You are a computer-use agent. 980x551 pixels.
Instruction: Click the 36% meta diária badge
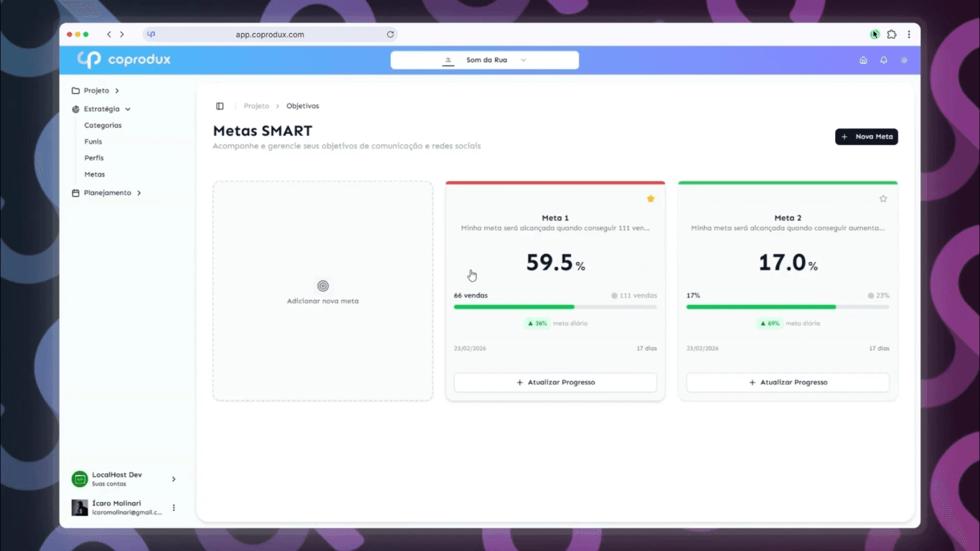click(x=537, y=324)
